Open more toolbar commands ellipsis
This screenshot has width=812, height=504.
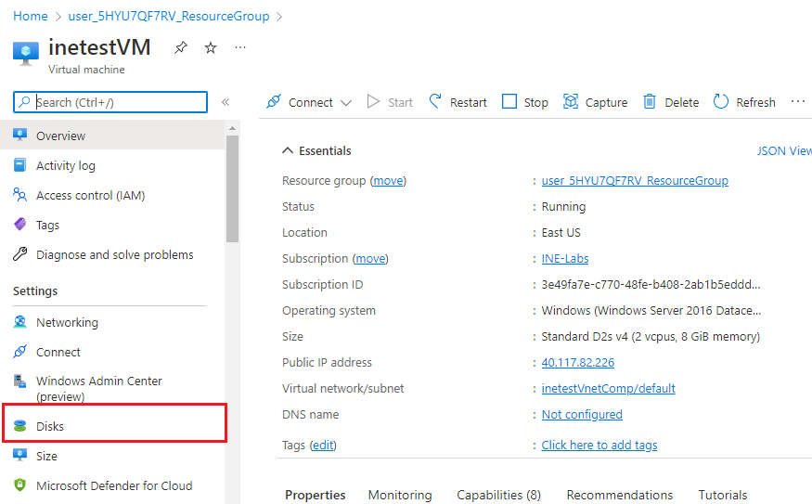(798, 102)
